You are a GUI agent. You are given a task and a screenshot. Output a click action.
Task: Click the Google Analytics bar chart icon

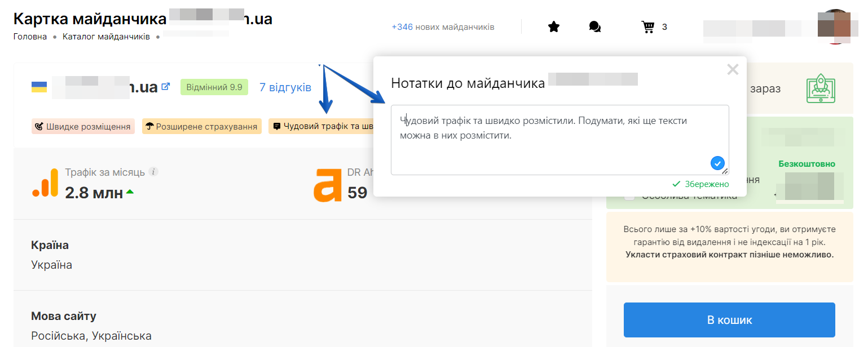click(45, 184)
